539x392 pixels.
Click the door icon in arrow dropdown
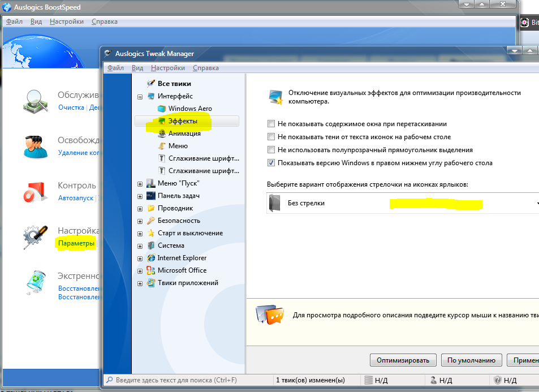click(274, 203)
